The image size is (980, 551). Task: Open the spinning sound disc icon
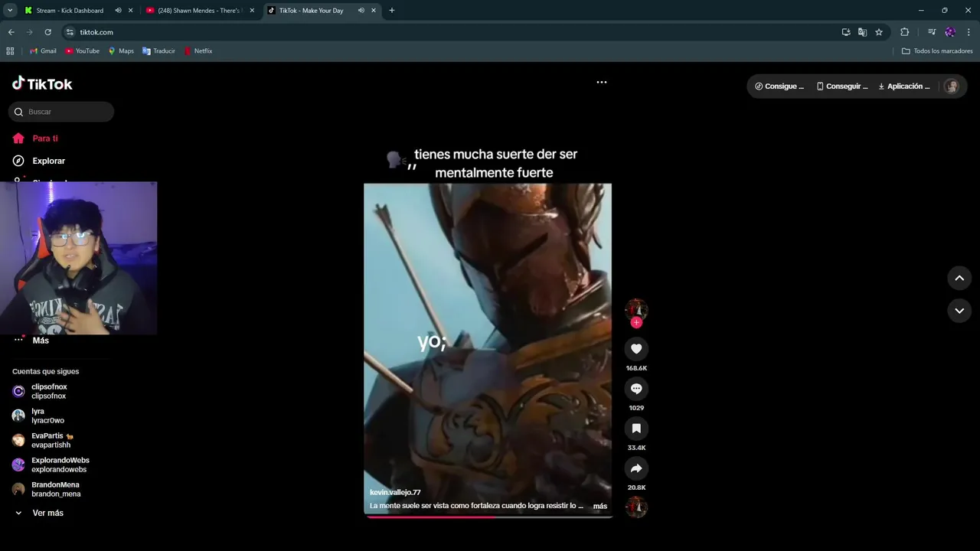coord(636,507)
